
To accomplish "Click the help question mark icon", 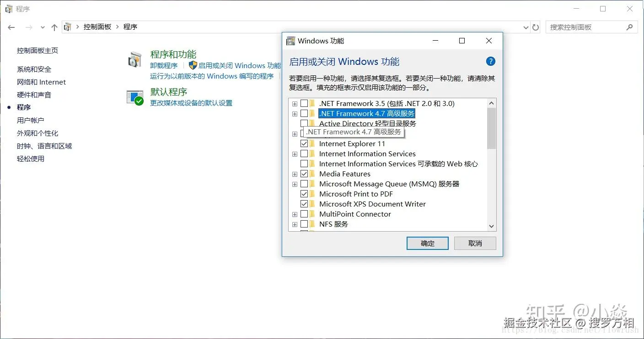I will click(x=490, y=61).
